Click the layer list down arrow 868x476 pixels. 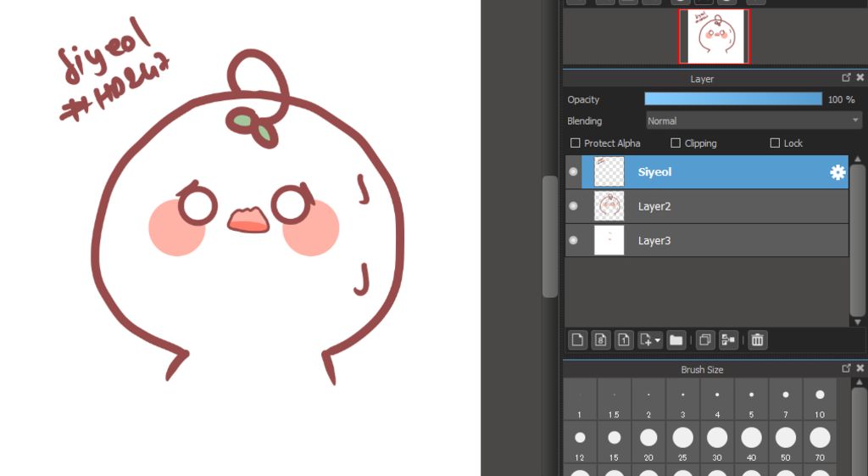coord(858,322)
